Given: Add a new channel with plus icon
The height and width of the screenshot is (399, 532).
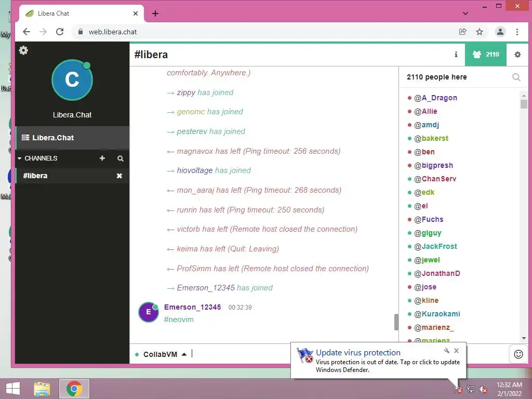Looking at the screenshot, I should click(102, 158).
